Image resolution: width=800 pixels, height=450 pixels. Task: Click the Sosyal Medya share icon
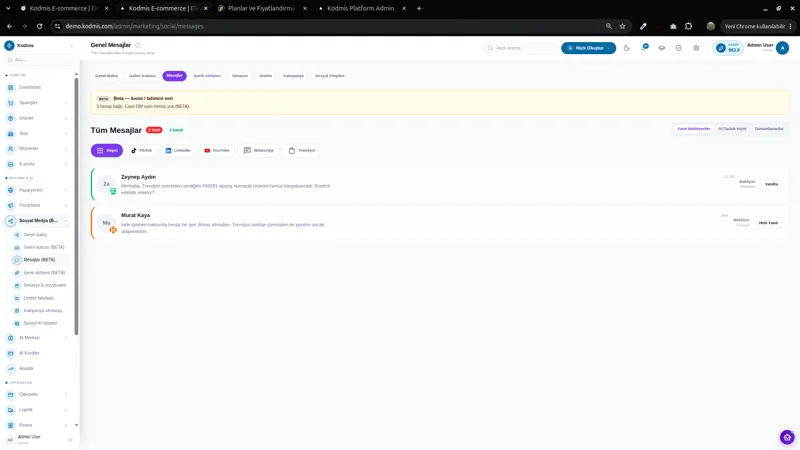click(11, 221)
